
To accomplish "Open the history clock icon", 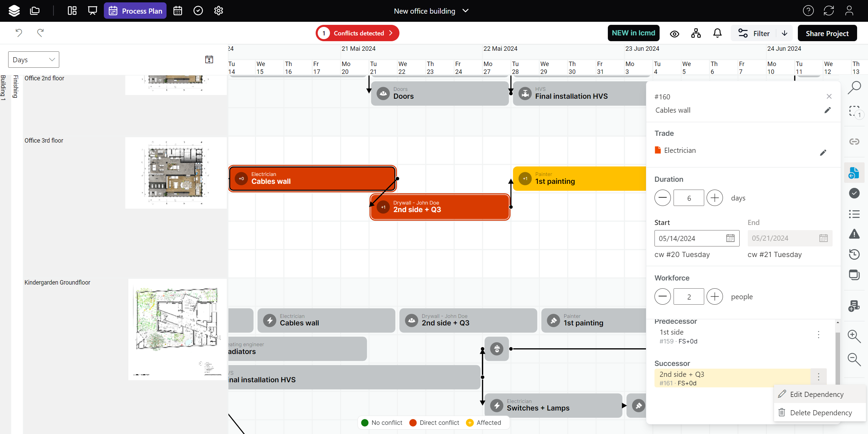I will 854,254.
